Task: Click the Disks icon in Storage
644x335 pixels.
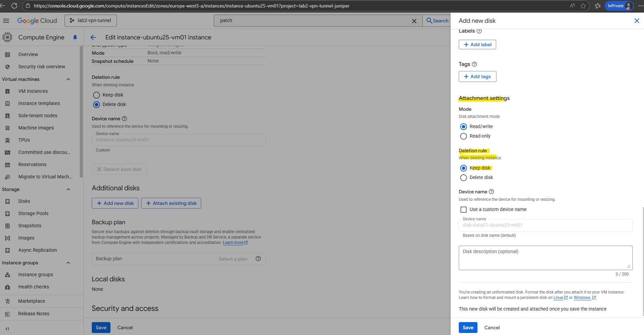Action: point(7,201)
